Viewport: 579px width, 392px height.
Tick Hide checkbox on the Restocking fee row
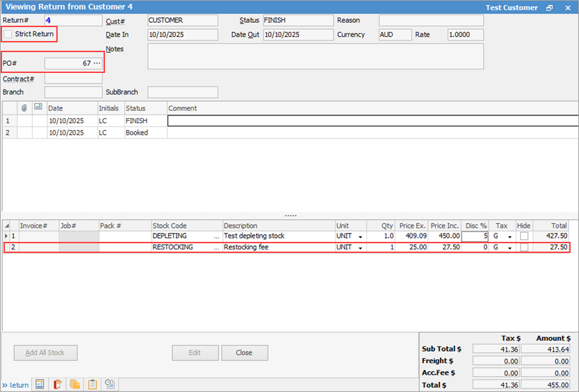click(x=524, y=247)
